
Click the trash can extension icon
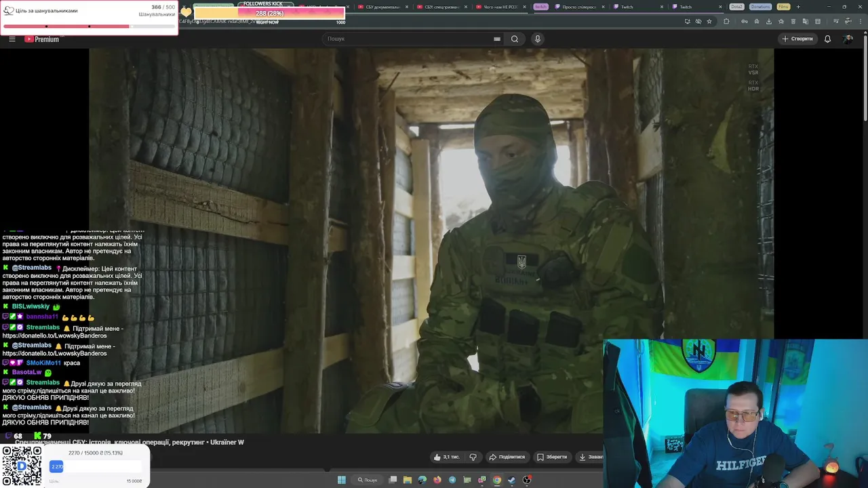click(x=793, y=21)
